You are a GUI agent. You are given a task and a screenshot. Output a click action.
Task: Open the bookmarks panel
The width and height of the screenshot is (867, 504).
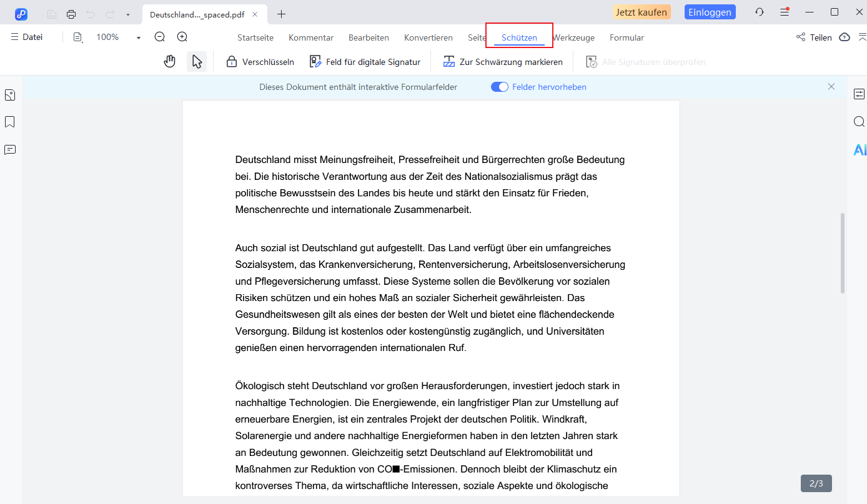point(9,121)
